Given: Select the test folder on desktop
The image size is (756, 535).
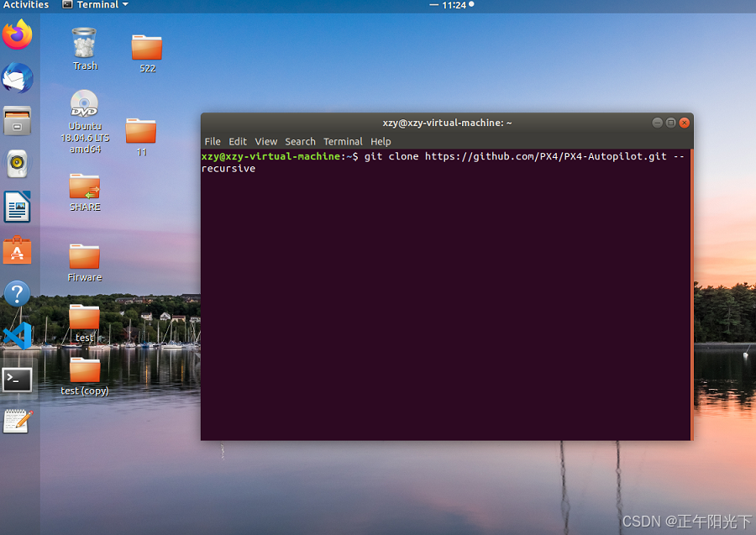Looking at the screenshot, I should coord(84,323).
